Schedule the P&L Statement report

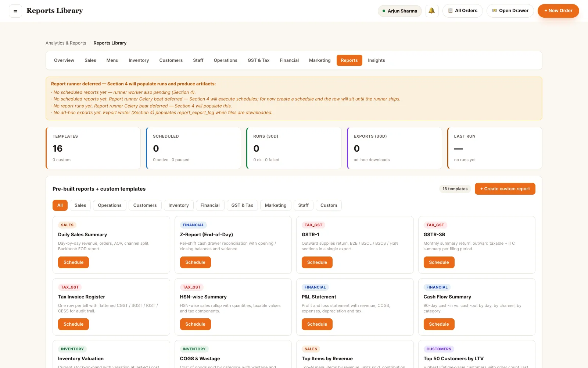[317, 324]
